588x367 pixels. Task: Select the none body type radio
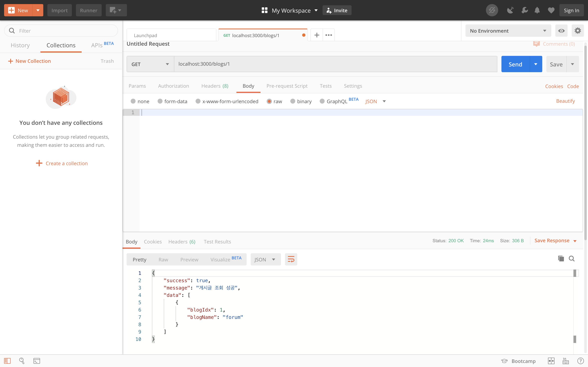tap(133, 101)
